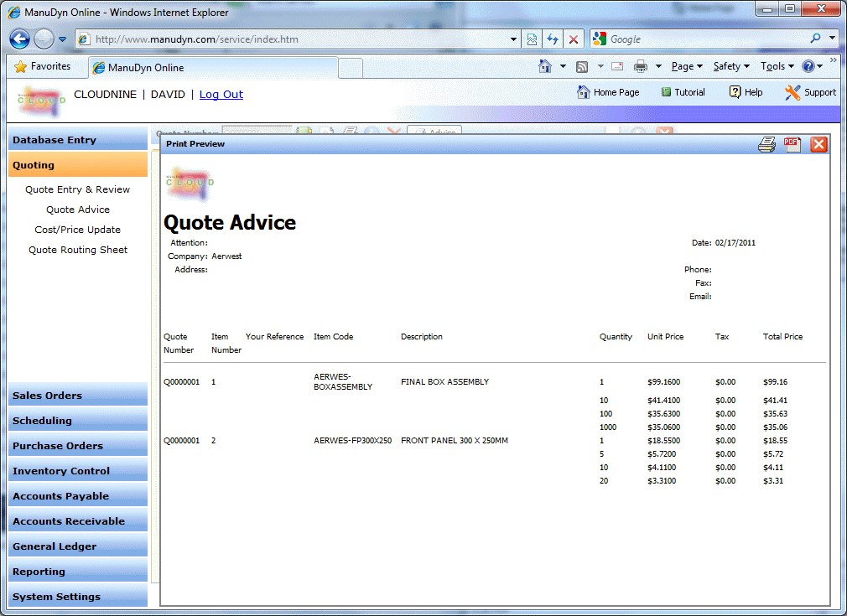The height and width of the screenshot is (616, 847).
Task: Expand the address bar URL dropdown
Action: tap(514, 39)
